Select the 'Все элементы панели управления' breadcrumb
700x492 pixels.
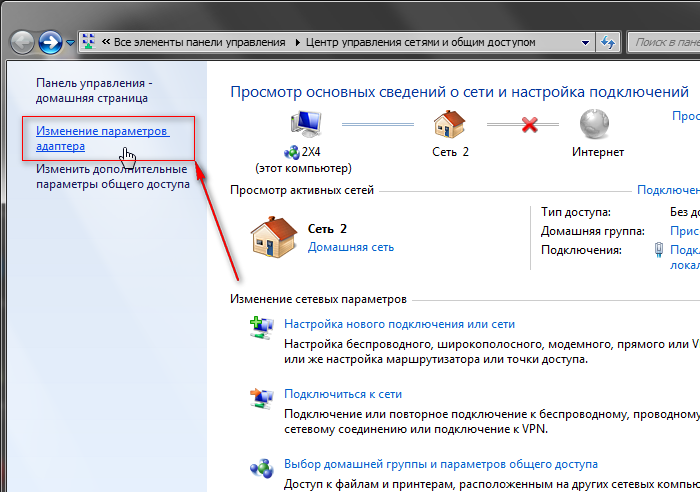tap(200, 42)
